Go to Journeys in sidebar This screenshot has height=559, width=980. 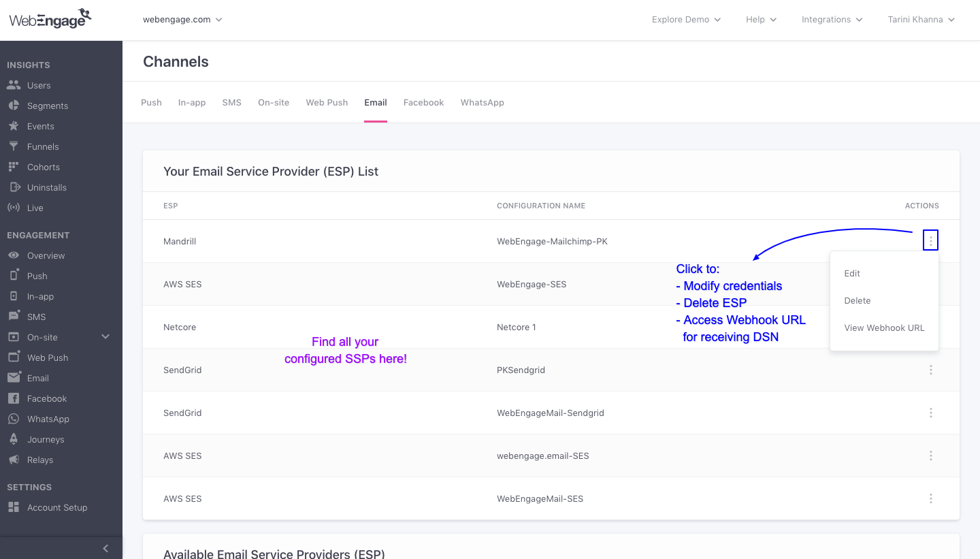[x=46, y=439]
